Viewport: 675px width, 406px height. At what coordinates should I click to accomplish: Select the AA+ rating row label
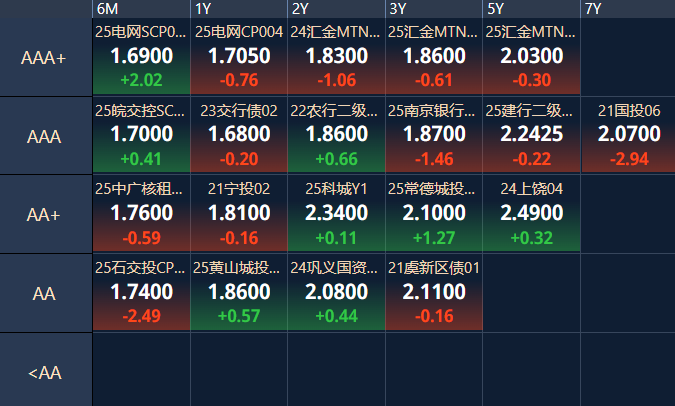pyautogui.click(x=45, y=215)
